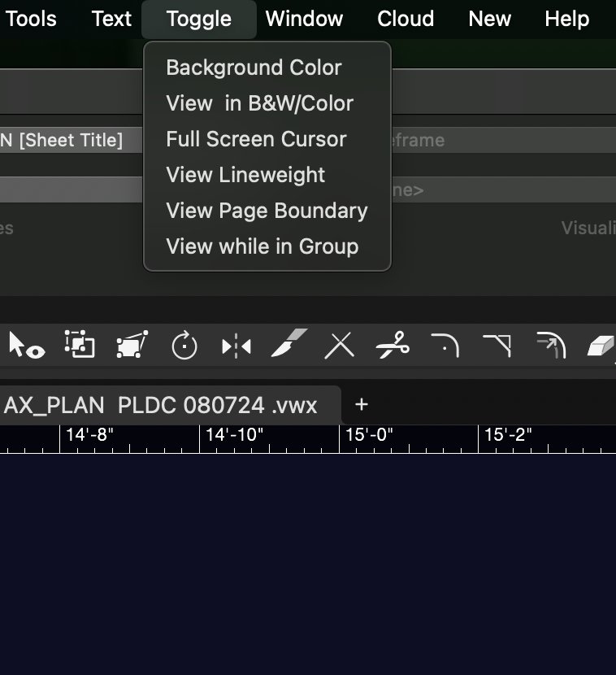Select the Visibility tool with eye cursor
The image size is (616, 675).
click(26, 346)
